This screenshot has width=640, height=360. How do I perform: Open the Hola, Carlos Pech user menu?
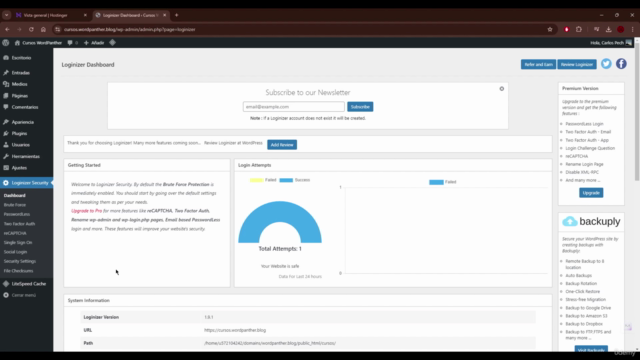(x=611, y=42)
